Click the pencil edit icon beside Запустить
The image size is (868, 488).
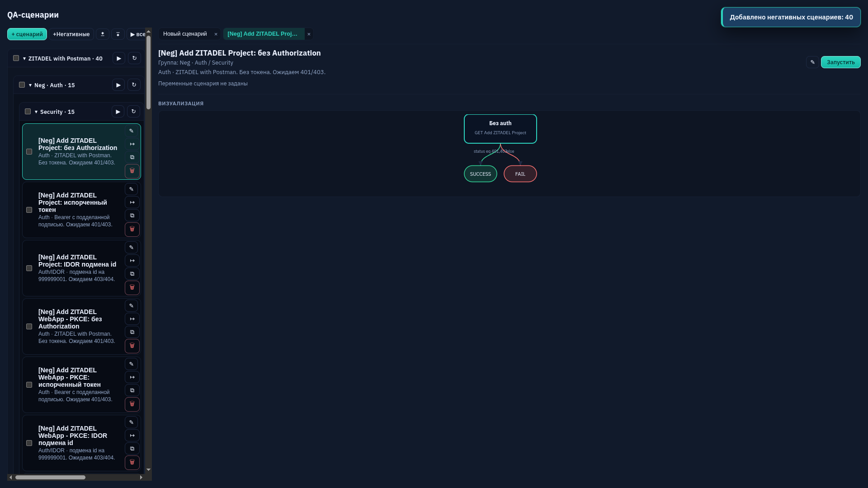812,62
